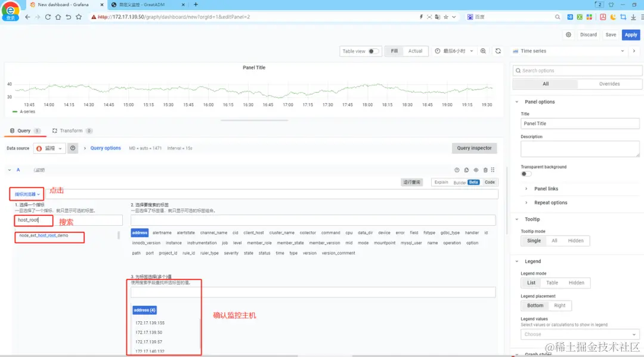Click the lightning speed-mode icon in the address bar

tap(421, 17)
